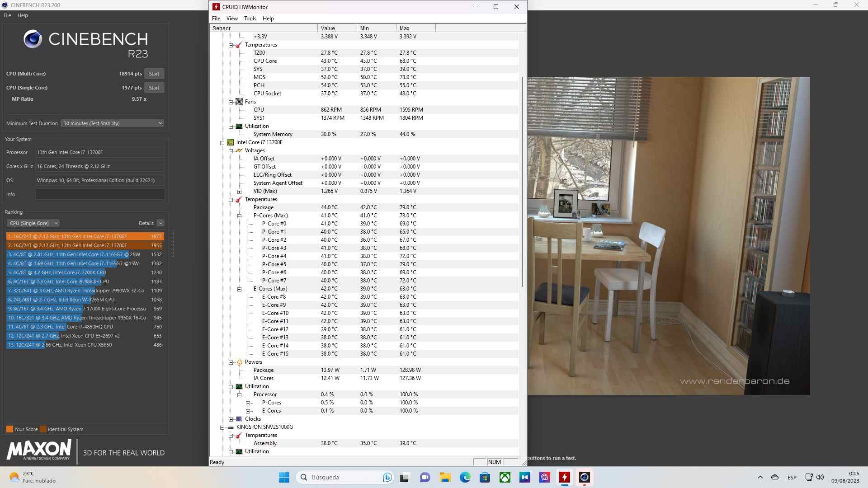Click the Xbox icon in taskbar

pos(505,477)
